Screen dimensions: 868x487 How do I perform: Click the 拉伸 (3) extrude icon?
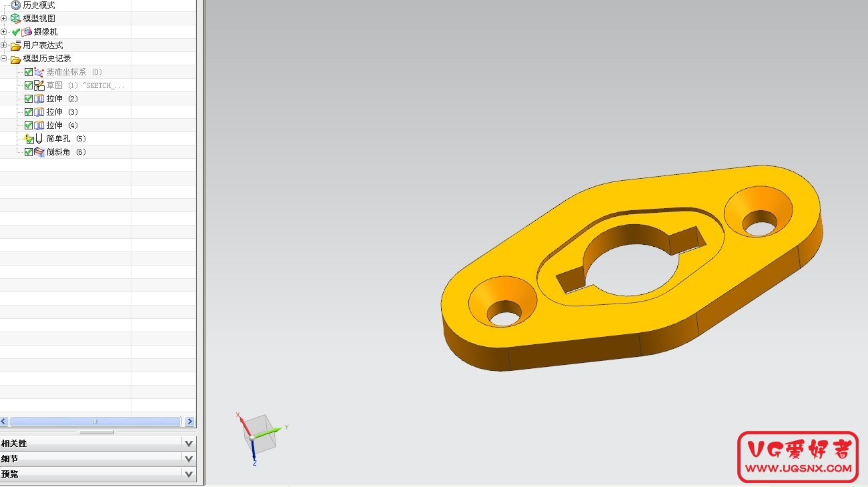[x=39, y=111]
